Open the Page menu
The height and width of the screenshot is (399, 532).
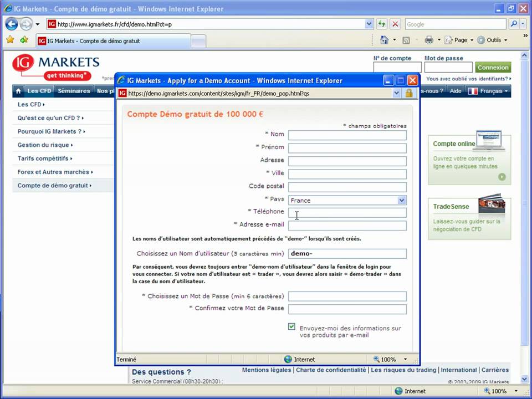pyautogui.click(x=458, y=40)
